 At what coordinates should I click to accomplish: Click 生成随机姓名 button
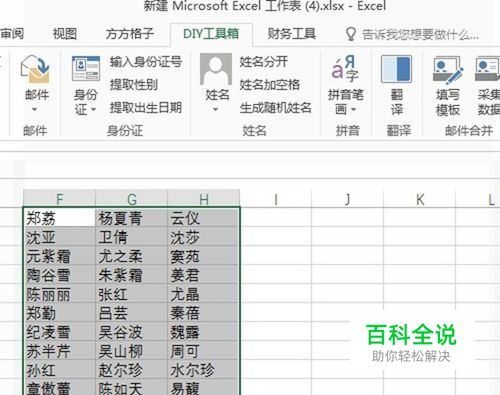click(x=275, y=108)
